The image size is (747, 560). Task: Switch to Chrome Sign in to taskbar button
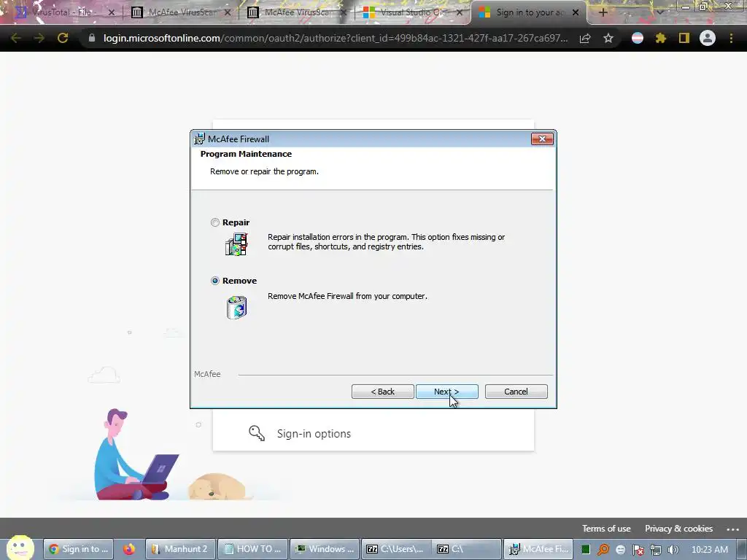tap(79, 549)
